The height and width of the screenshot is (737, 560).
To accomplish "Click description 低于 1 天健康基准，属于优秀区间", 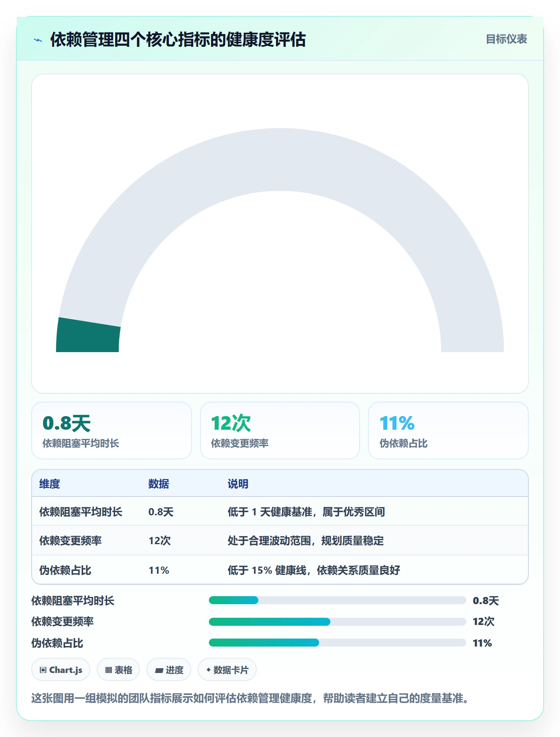I will (306, 512).
